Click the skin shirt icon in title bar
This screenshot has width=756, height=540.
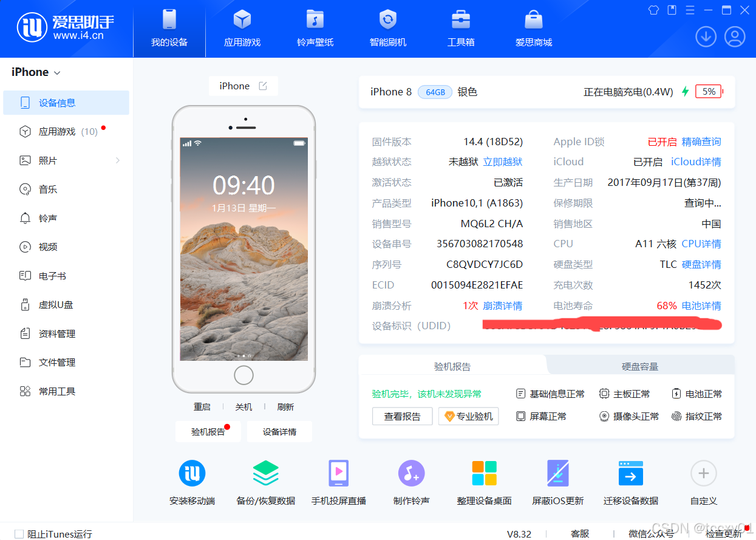coord(653,10)
